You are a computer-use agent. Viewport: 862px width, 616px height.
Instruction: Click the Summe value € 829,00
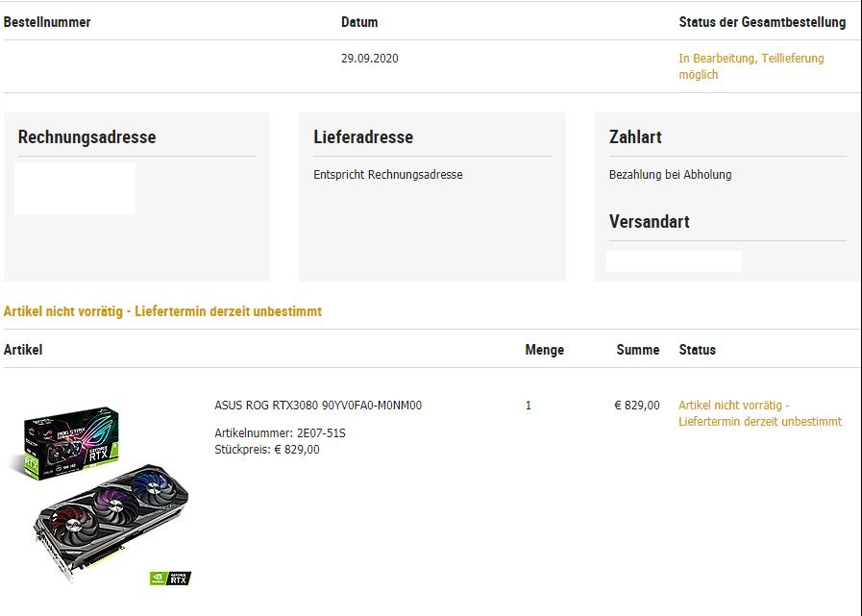[x=636, y=406]
